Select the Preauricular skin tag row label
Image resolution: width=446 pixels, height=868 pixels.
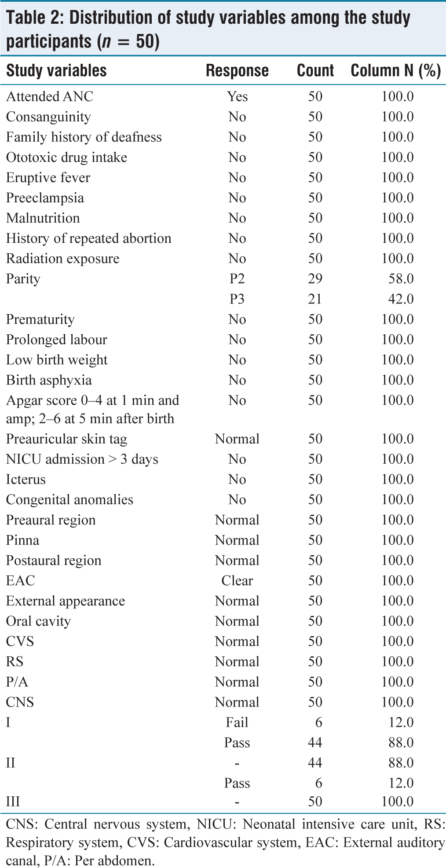pos(66,439)
